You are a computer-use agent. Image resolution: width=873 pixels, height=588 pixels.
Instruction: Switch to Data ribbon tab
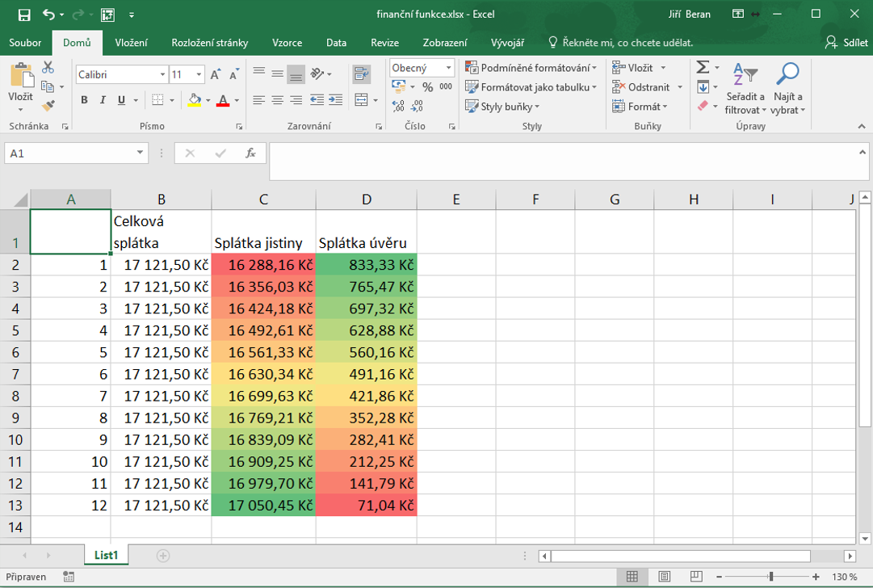click(x=336, y=43)
